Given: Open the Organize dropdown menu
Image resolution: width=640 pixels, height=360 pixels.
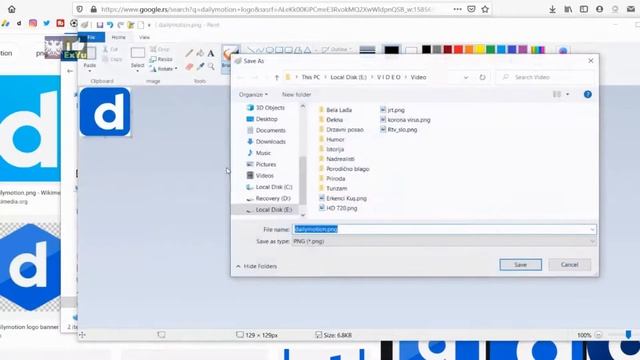Looking at the screenshot, I should point(253,94).
